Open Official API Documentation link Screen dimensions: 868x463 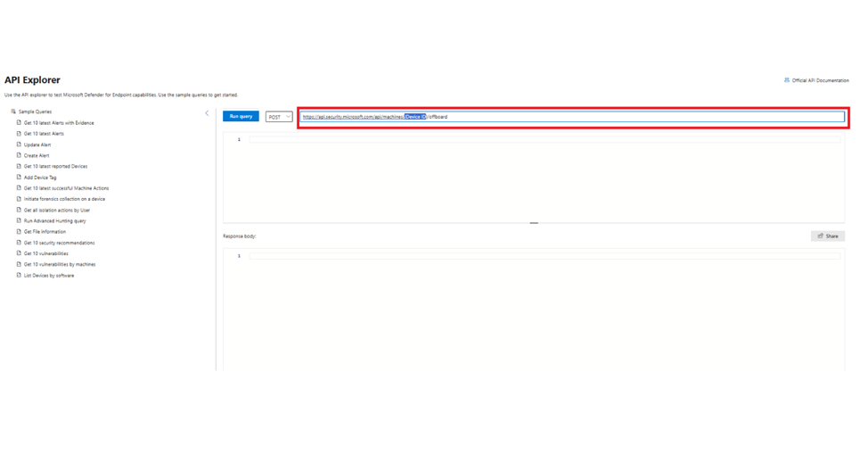816,80
